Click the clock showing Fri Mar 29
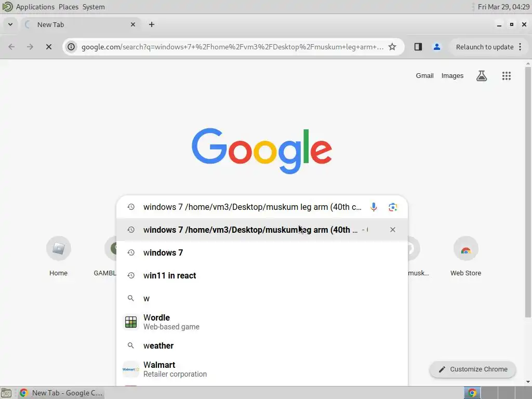 point(503,7)
